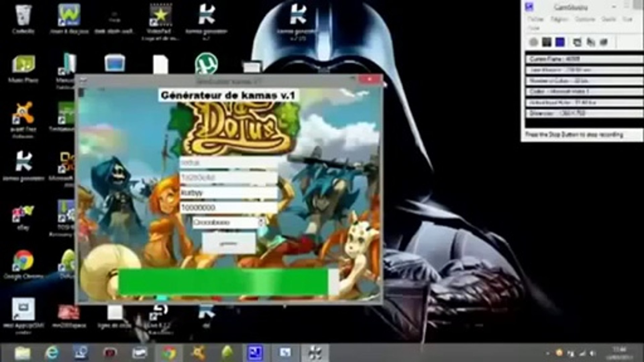Select the green Music Place desktop icon
644x362 pixels.
click(x=23, y=68)
